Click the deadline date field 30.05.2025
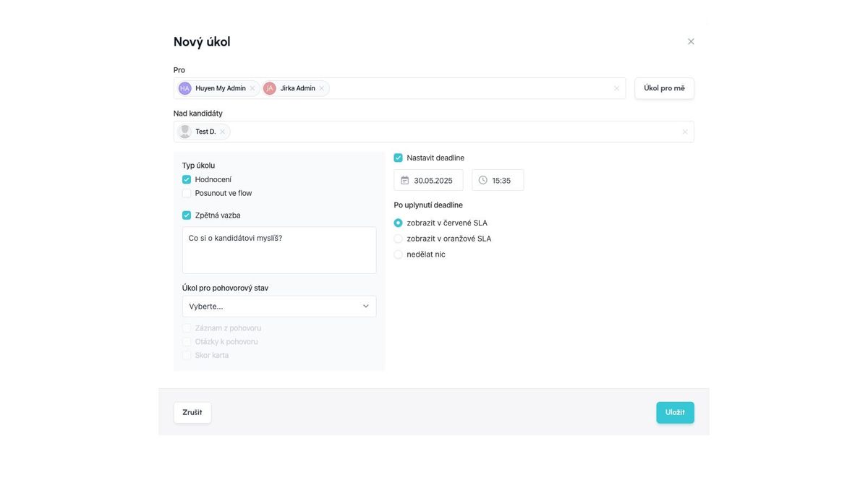The width and height of the screenshot is (868, 488). point(428,180)
